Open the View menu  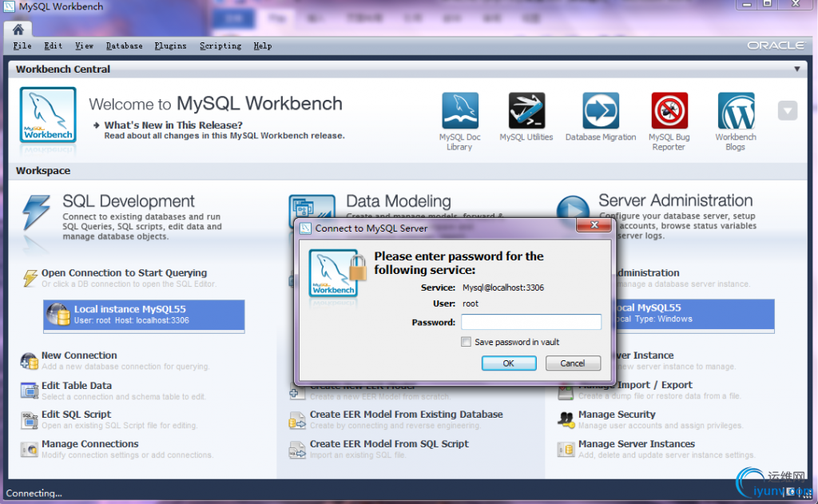[x=84, y=46]
